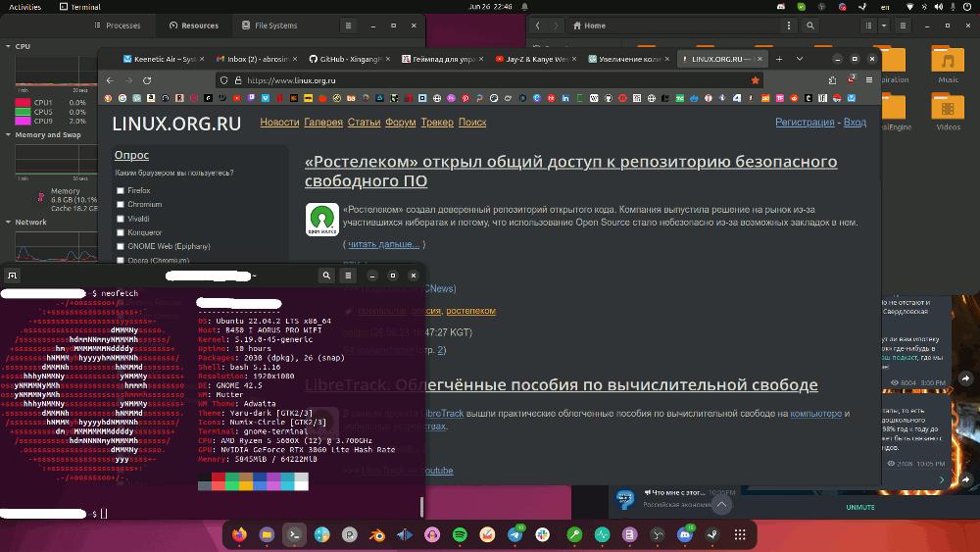Click the date and time in top bar

click(x=490, y=6)
